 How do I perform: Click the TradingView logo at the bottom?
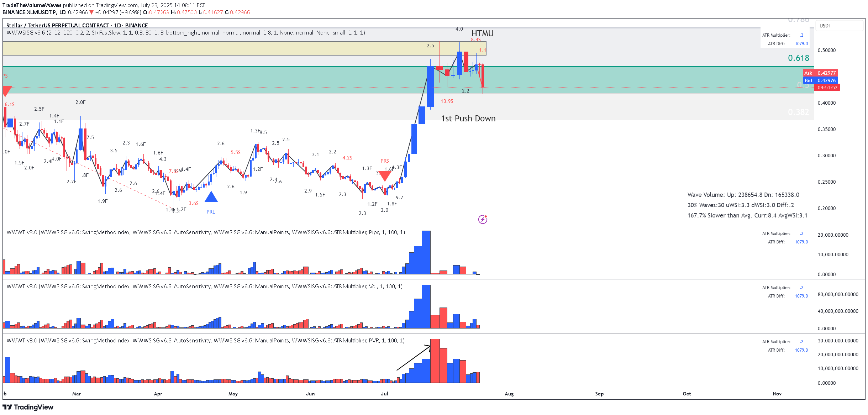(x=28, y=407)
